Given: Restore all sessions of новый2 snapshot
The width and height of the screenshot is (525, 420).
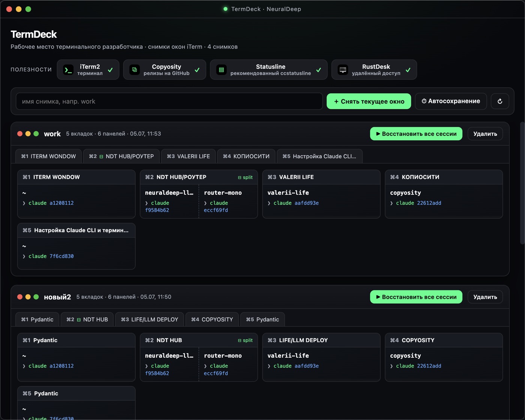Looking at the screenshot, I should point(416,297).
